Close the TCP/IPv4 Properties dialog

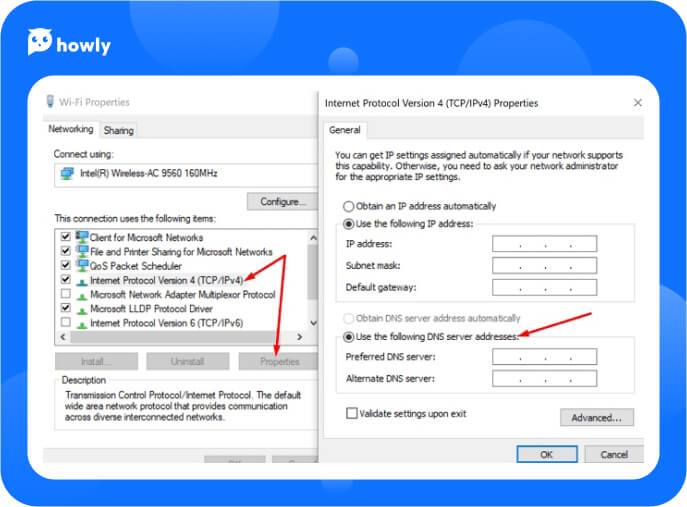[x=637, y=102]
